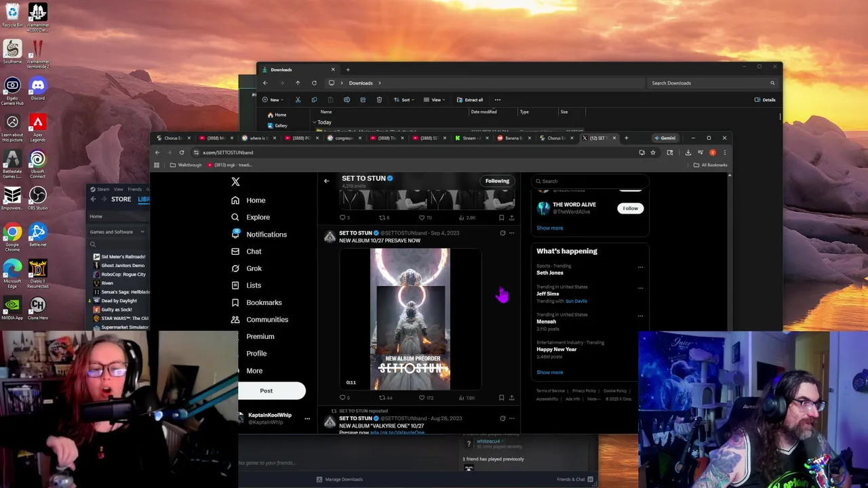
Task: Open the New dropdown in File Explorer
Action: (273, 100)
